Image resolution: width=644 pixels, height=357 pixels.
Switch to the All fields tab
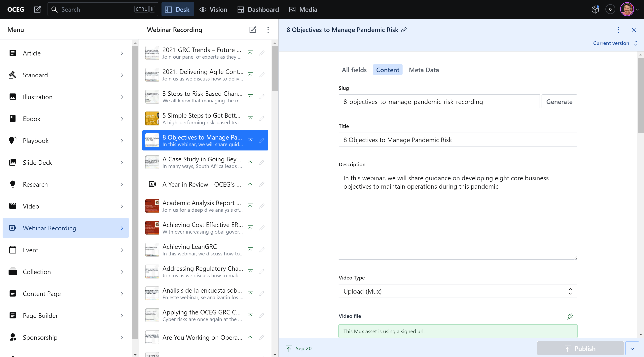coord(354,70)
